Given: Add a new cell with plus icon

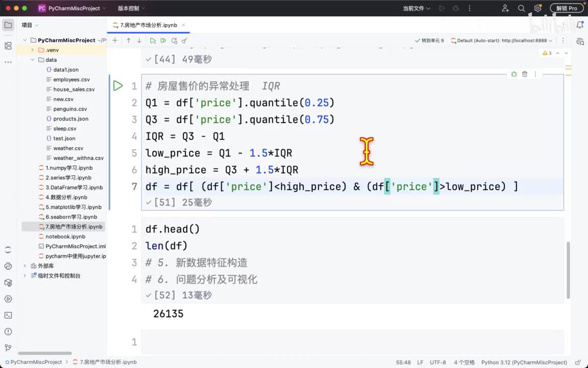Looking at the screenshot, I should point(115,40).
